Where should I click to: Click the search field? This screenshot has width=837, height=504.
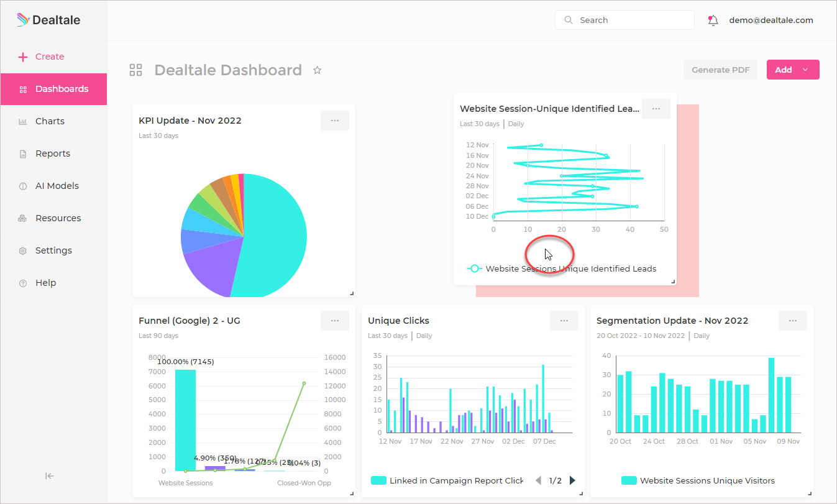click(x=624, y=20)
